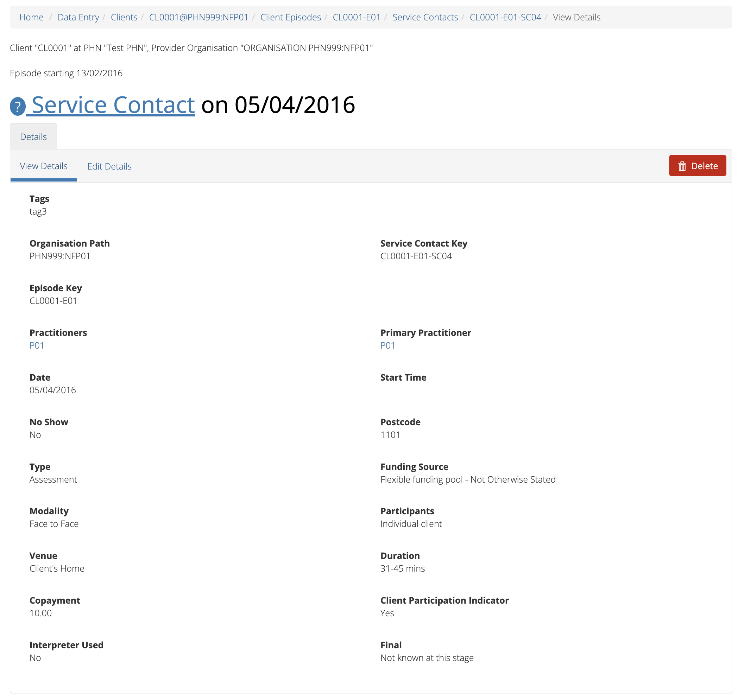Viewport: 744px width, 700px height.
Task: Open CL0001-E01 breadcrumb link
Action: coord(356,17)
